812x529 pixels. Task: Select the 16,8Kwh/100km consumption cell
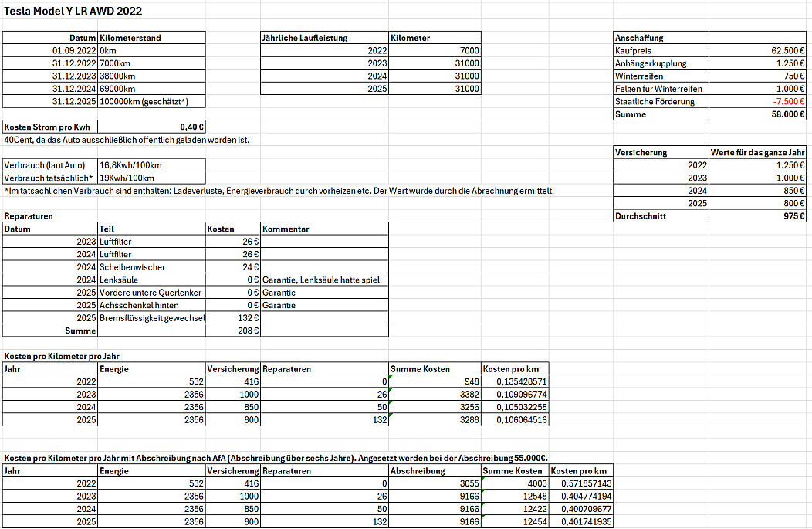tap(151, 165)
